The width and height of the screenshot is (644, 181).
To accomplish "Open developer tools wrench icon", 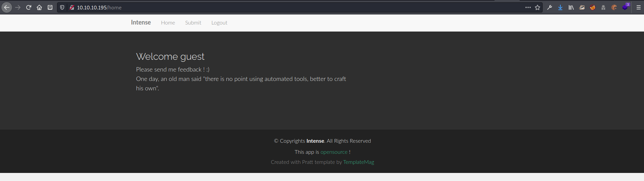I will point(550,7).
